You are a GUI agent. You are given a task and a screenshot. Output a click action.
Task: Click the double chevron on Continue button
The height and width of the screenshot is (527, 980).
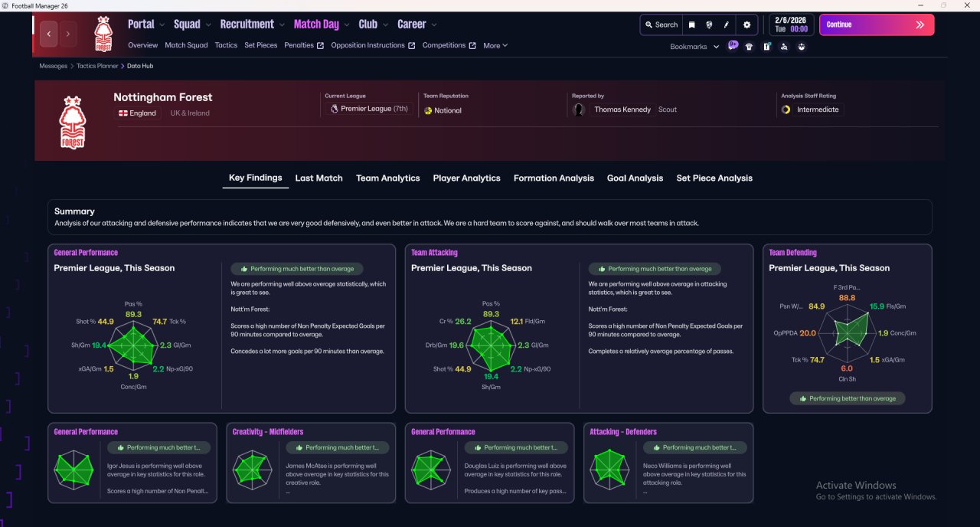920,25
